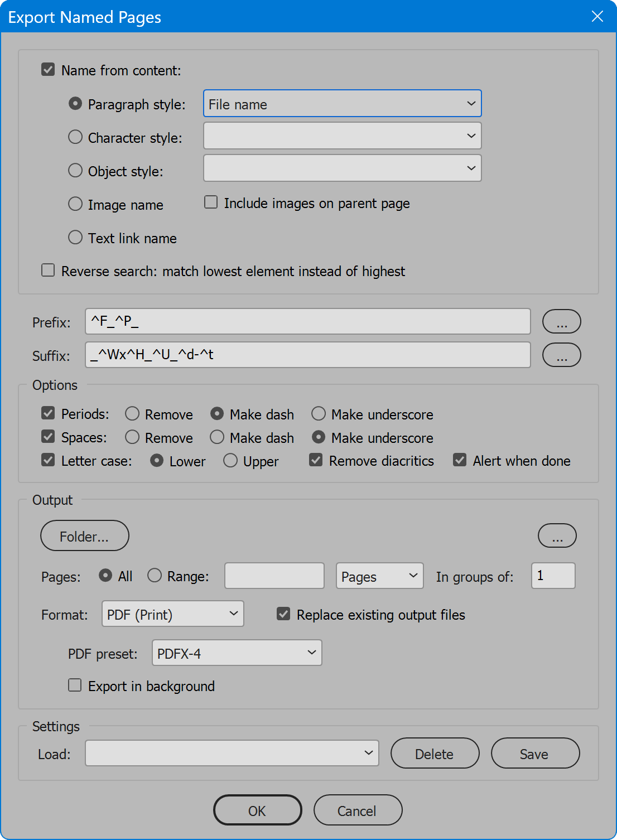Viewport: 617px width, 840px height.
Task: Select Range for Pages output
Action: pos(155,575)
